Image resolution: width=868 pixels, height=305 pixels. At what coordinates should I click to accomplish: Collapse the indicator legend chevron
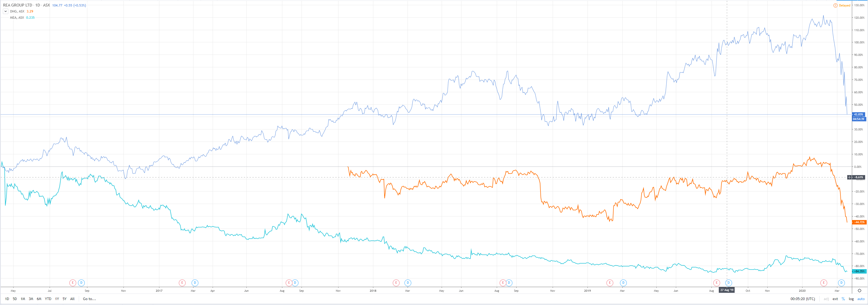click(x=5, y=11)
